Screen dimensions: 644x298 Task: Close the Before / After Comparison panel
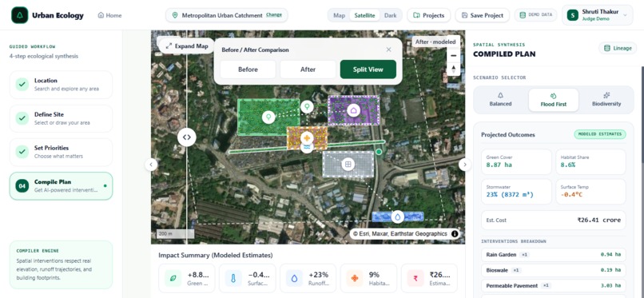point(388,50)
